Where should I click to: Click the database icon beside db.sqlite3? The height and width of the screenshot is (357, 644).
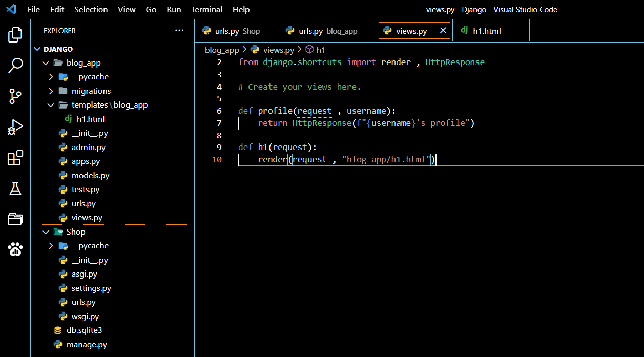(x=58, y=330)
